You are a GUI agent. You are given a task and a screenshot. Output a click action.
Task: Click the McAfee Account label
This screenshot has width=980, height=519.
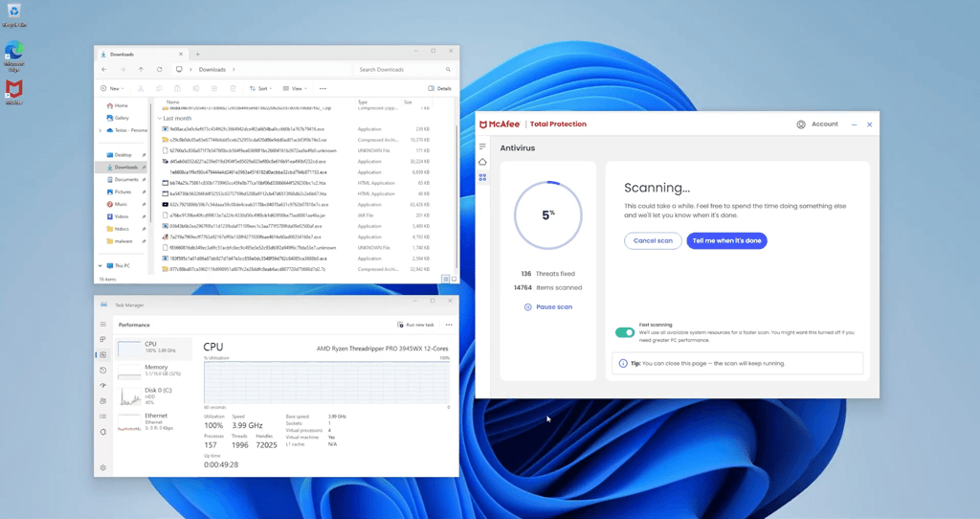pyautogui.click(x=825, y=124)
